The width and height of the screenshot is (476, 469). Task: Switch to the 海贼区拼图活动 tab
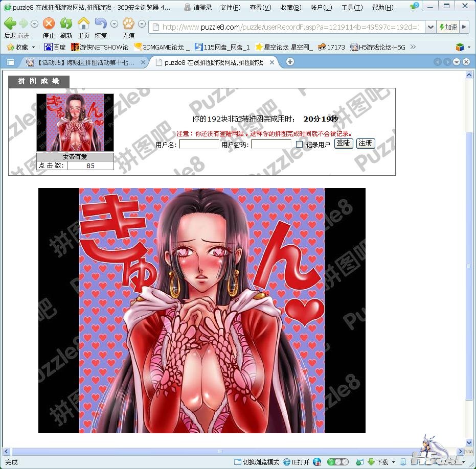pos(82,62)
